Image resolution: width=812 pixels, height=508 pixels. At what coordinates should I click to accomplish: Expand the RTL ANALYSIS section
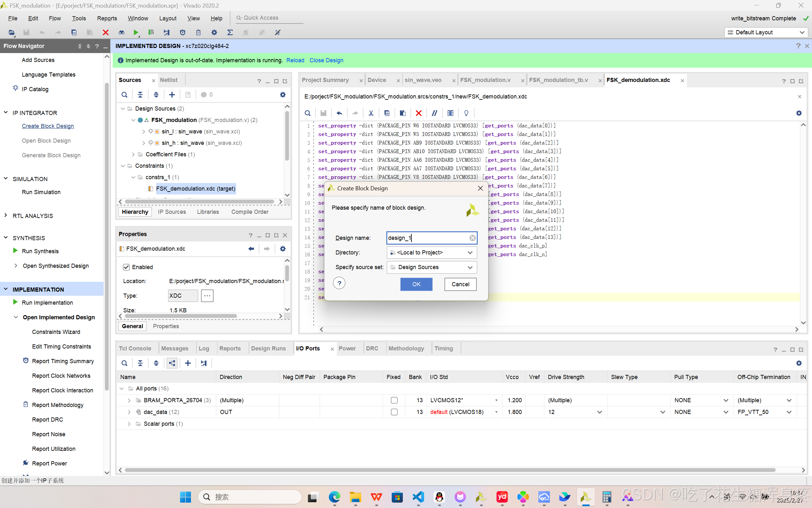click(x=6, y=215)
